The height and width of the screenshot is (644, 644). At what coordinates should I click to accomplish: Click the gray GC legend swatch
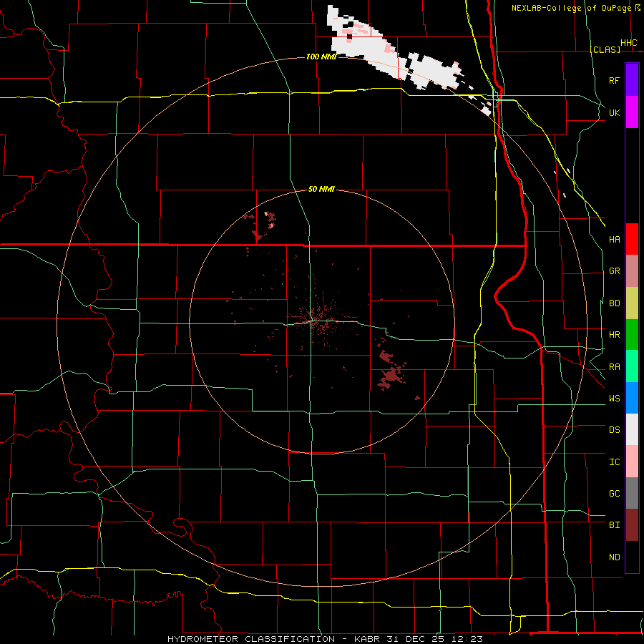(632, 493)
